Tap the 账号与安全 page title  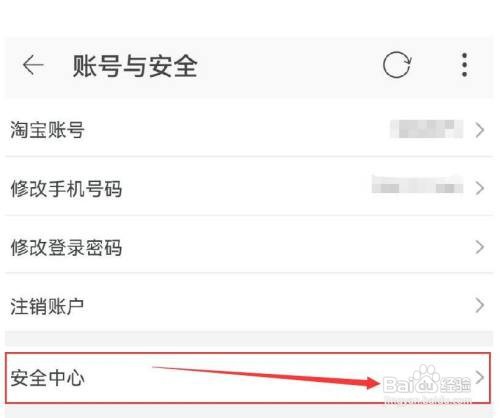pos(135,66)
